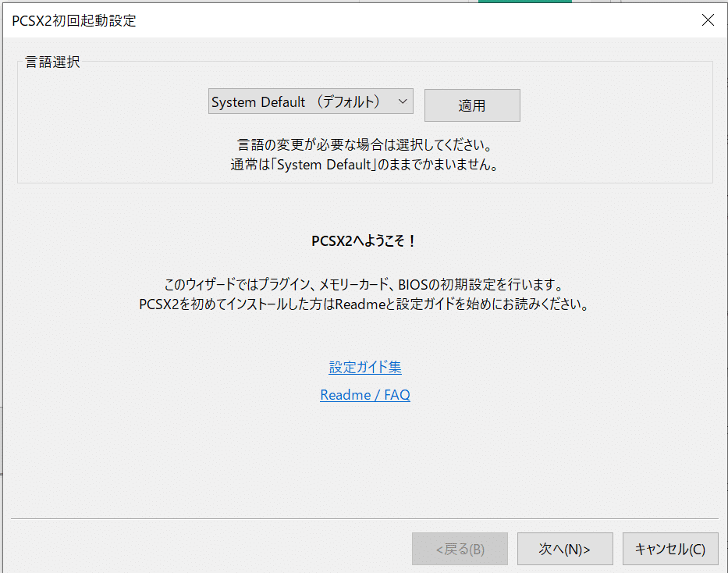The width and height of the screenshot is (728, 573).
Task: Click the 言語選択 group label
Action: coord(52,62)
